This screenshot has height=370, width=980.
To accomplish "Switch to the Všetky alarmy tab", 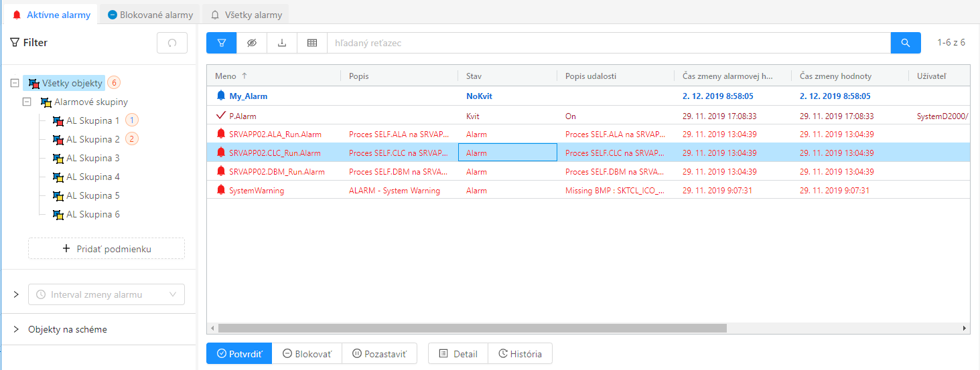I will [x=246, y=15].
